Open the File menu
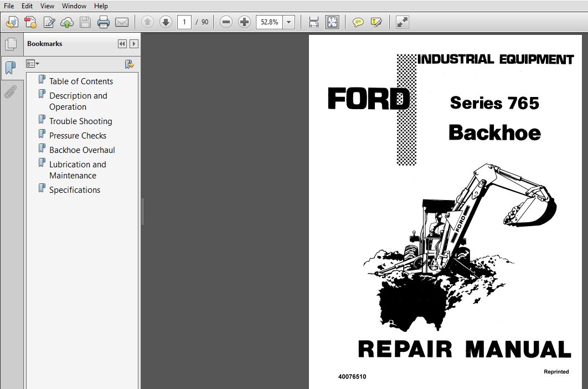Screen dimensions: 588x389 coord(9,6)
